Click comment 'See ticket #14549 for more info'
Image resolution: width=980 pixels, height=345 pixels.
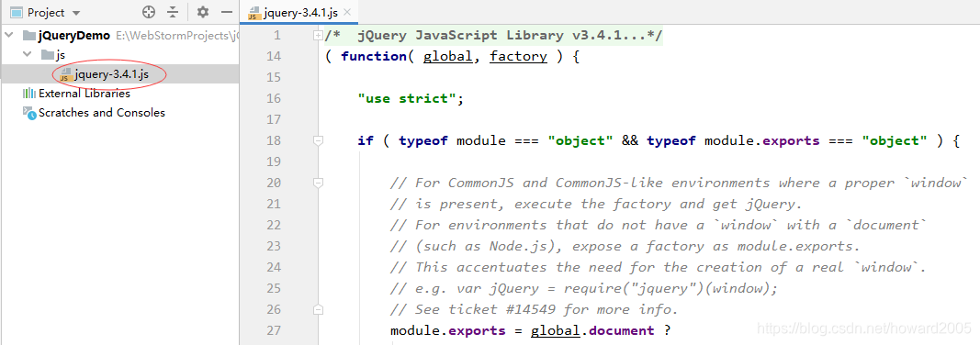(x=535, y=309)
